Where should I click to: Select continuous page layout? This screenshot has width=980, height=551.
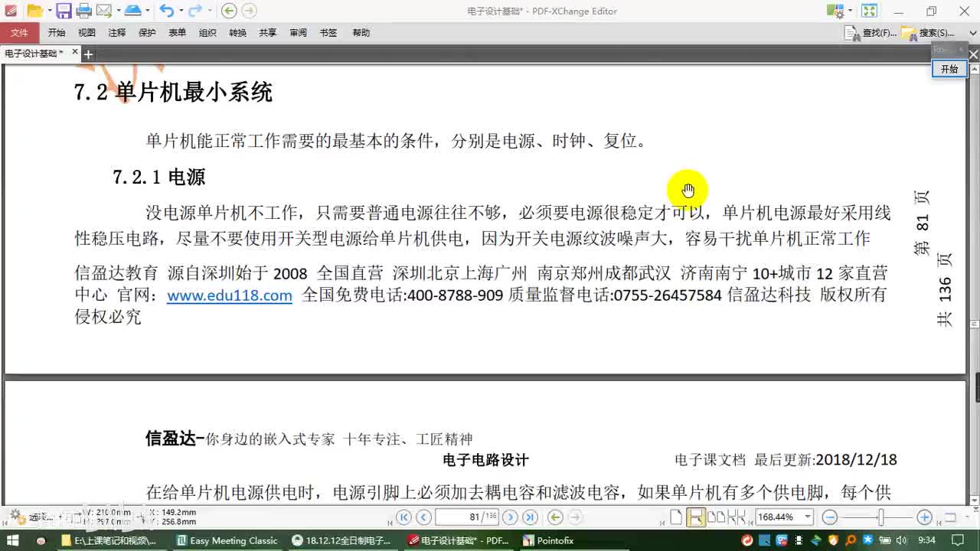click(x=695, y=517)
